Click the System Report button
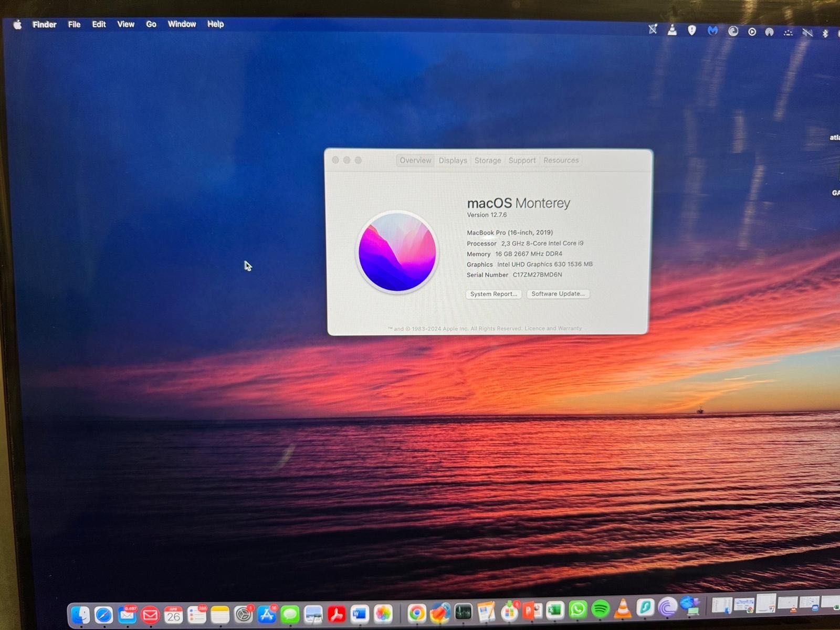The width and height of the screenshot is (840, 630). pos(493,294)
